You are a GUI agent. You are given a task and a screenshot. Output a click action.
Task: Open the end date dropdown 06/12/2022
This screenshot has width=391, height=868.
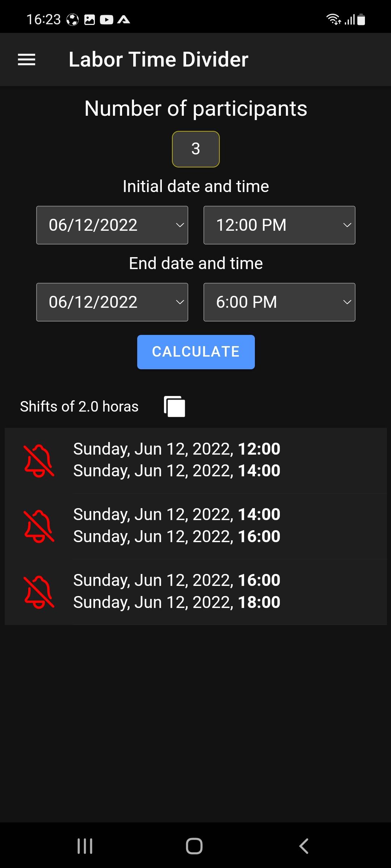(x=112, y=302)
